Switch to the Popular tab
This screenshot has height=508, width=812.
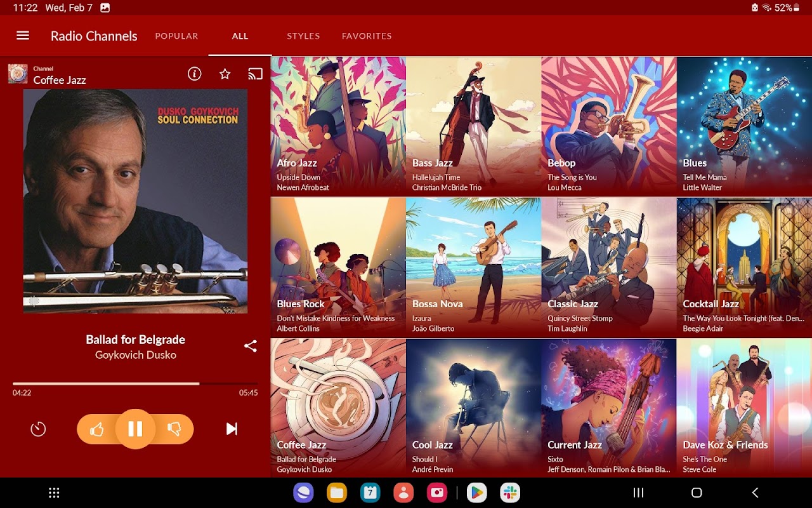click(x=176, y=36)
